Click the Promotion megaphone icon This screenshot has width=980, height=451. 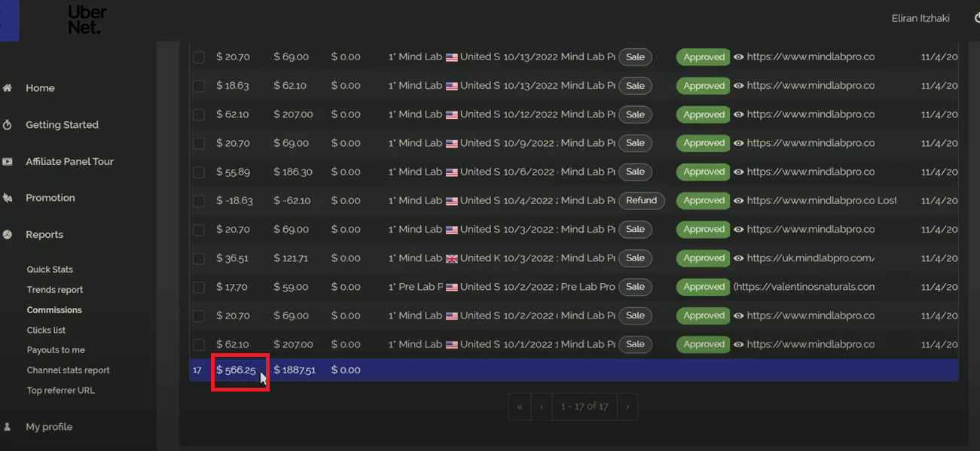pos(8,198)
